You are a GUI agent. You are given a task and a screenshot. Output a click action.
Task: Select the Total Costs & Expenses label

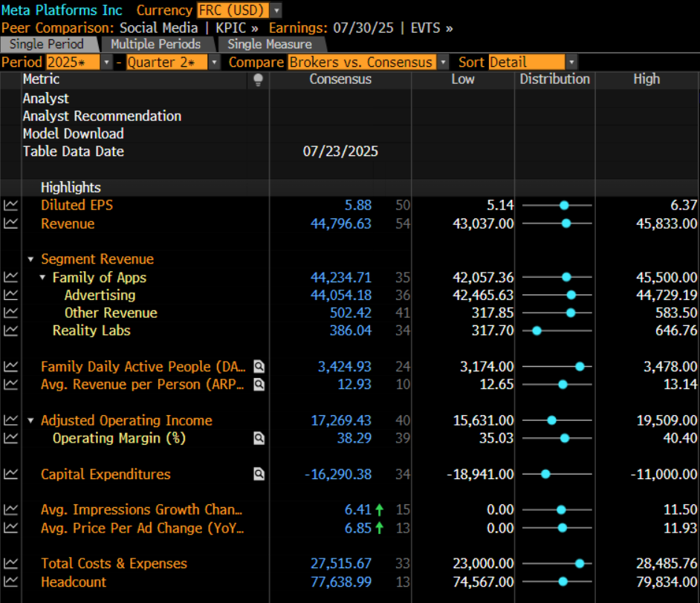click(114, 564)
